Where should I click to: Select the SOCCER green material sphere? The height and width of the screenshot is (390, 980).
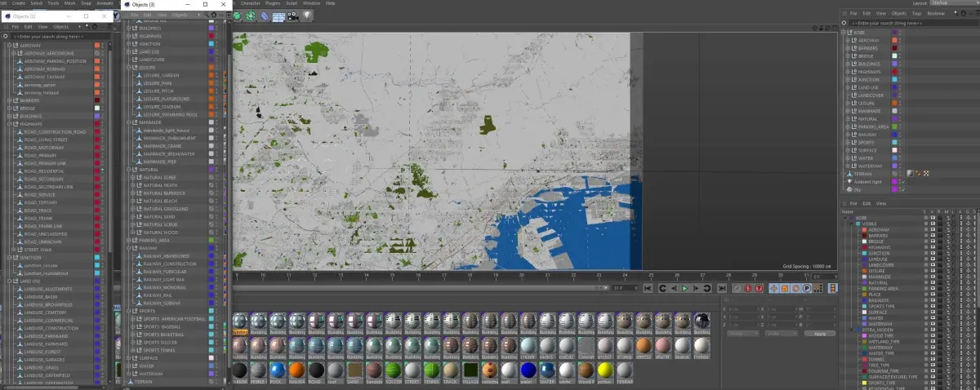pyautogui.click(x=393, y=370)
